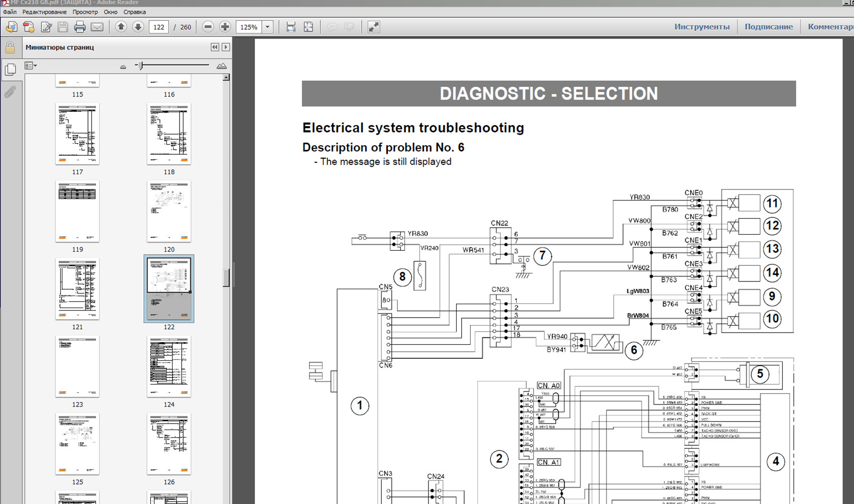Toggle the page thumbnails panel icon
The image size is (854, 504).
tap(10, 69)
